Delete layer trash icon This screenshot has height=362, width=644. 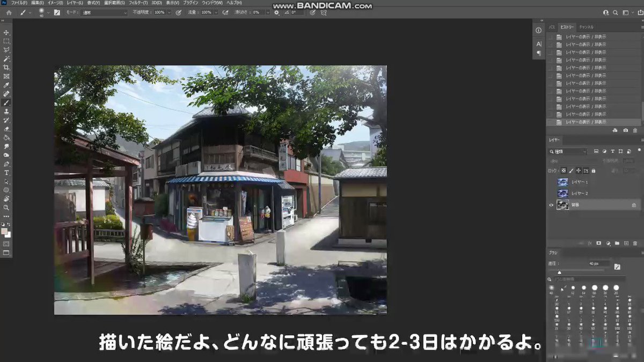point(635,243)
